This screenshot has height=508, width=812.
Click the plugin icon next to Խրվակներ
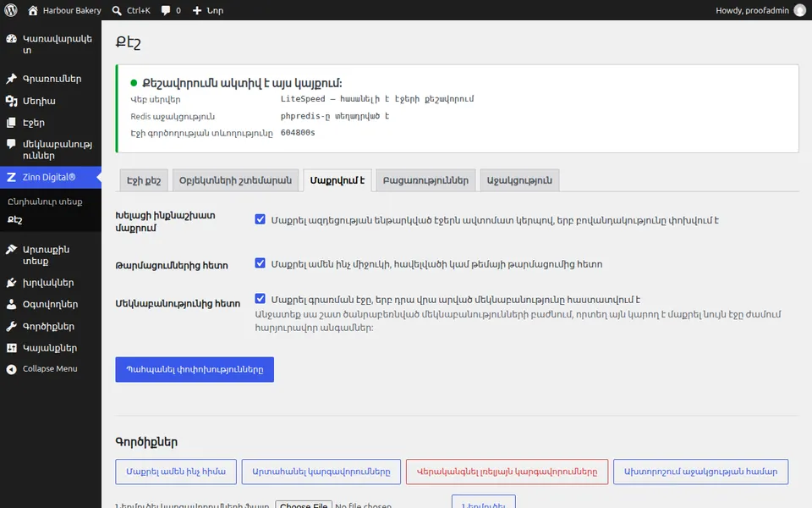11,283
